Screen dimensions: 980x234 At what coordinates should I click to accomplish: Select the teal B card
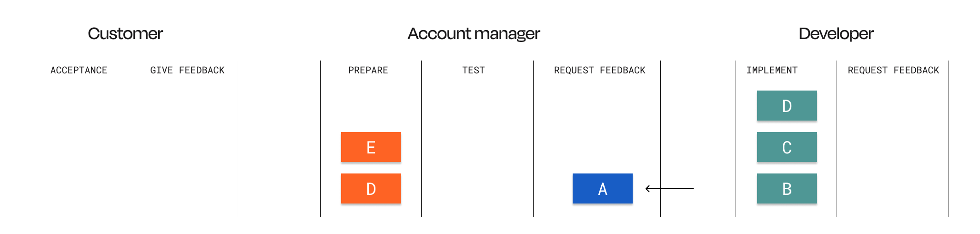coord(787,189)
